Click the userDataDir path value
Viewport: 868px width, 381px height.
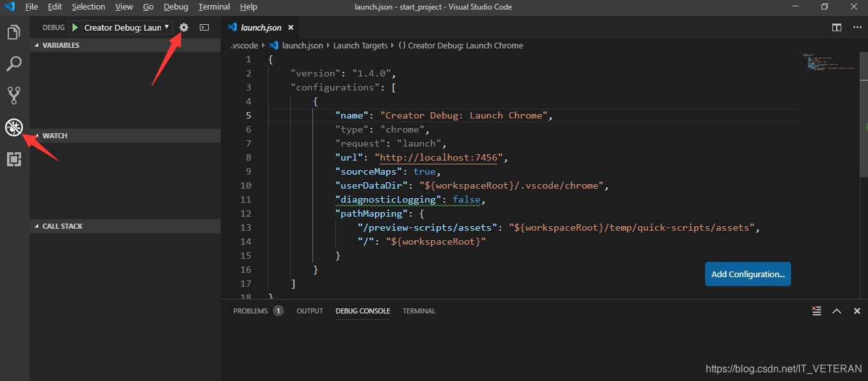511,185
